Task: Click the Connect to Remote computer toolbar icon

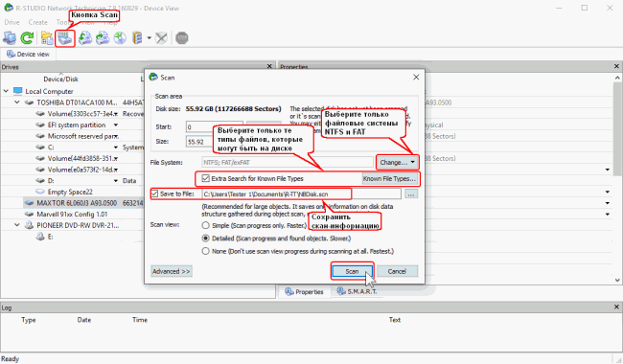Action: (x=10, y=38)
